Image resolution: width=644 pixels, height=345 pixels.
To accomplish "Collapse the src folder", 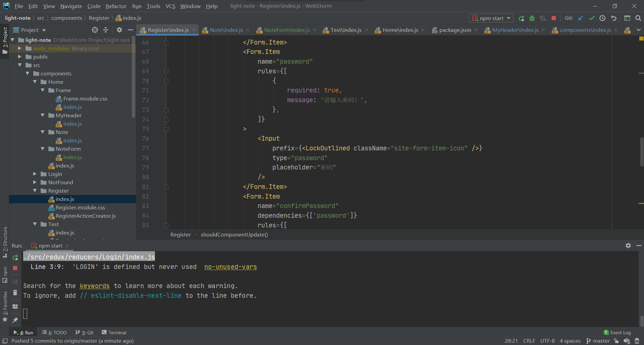I will click(20, 65).
